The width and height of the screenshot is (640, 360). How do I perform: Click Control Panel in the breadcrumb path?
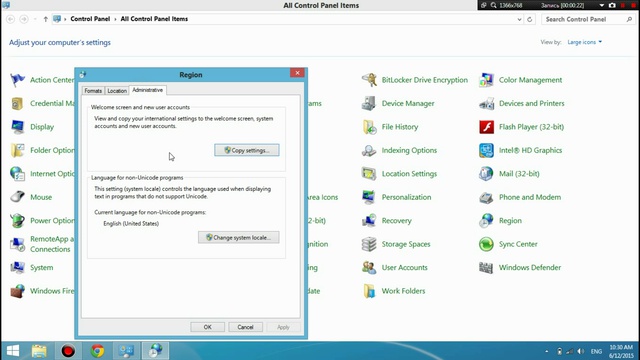coord(90,19)
